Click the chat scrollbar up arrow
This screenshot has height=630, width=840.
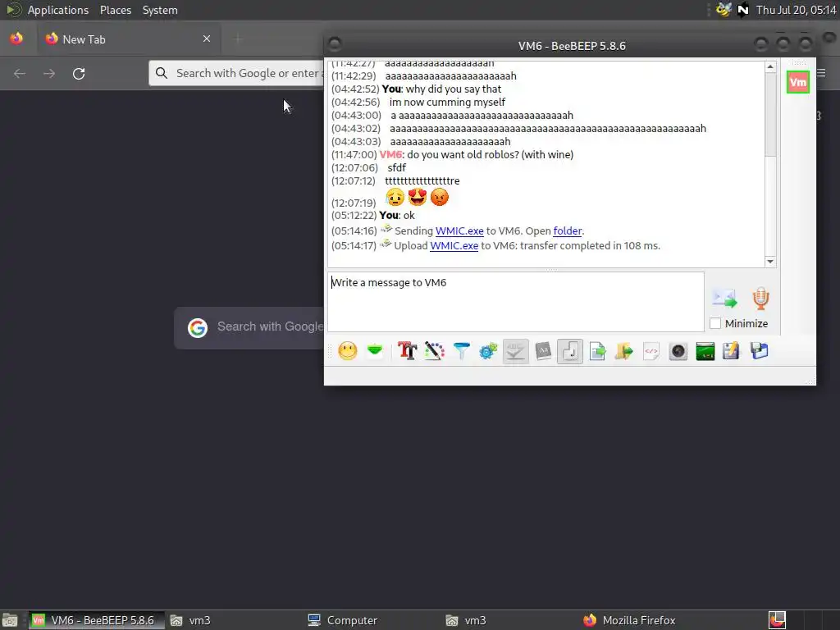point(770,67)
